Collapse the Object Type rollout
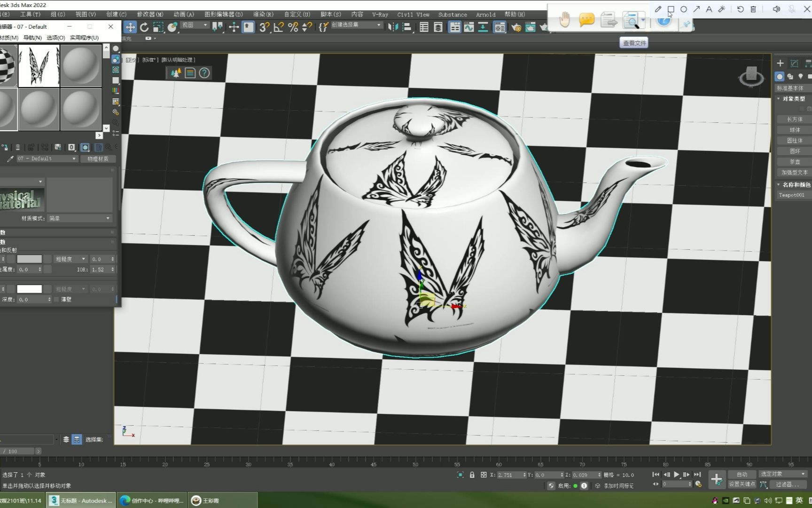812x508 pixels. click(793, 99)
